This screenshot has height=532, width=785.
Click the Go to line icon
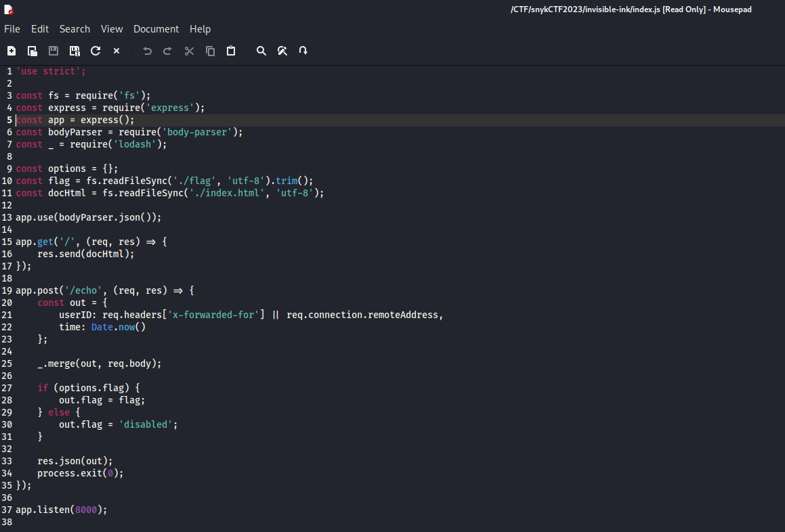(x=303, y=51)
